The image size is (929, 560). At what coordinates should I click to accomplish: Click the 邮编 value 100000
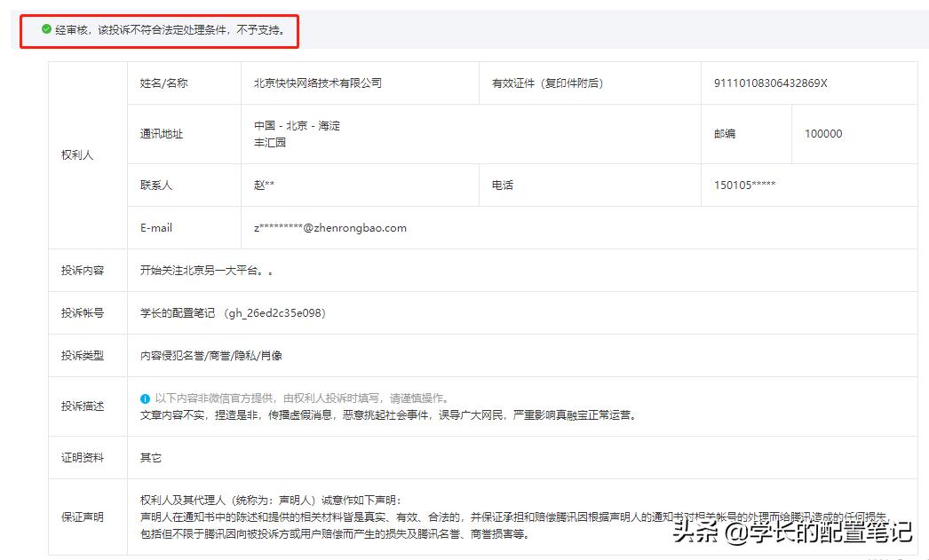(x=822, y=133)
